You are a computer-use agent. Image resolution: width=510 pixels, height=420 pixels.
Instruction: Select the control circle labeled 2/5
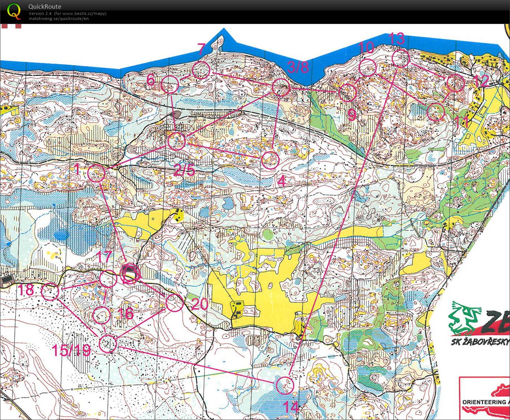(x=176, y=141)
